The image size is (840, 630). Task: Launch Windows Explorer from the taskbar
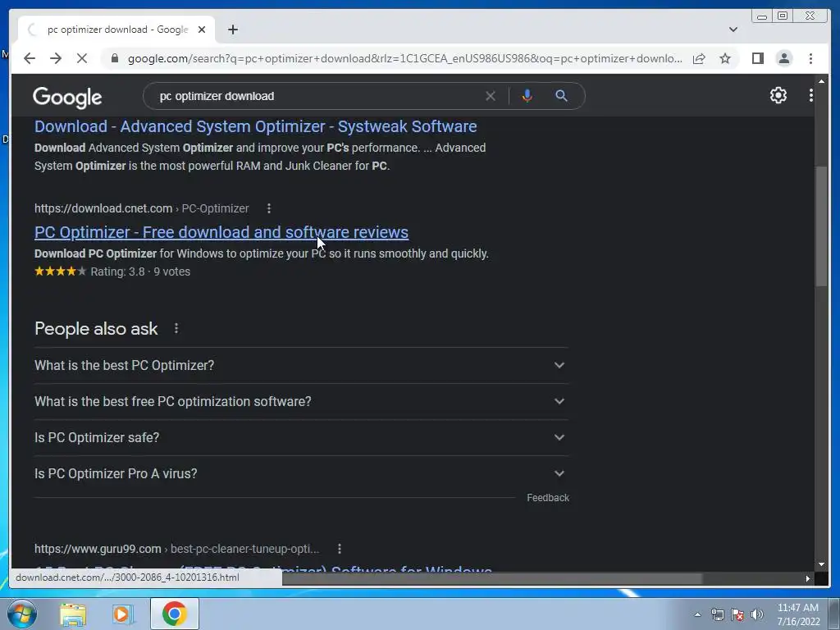pos(73,614)
